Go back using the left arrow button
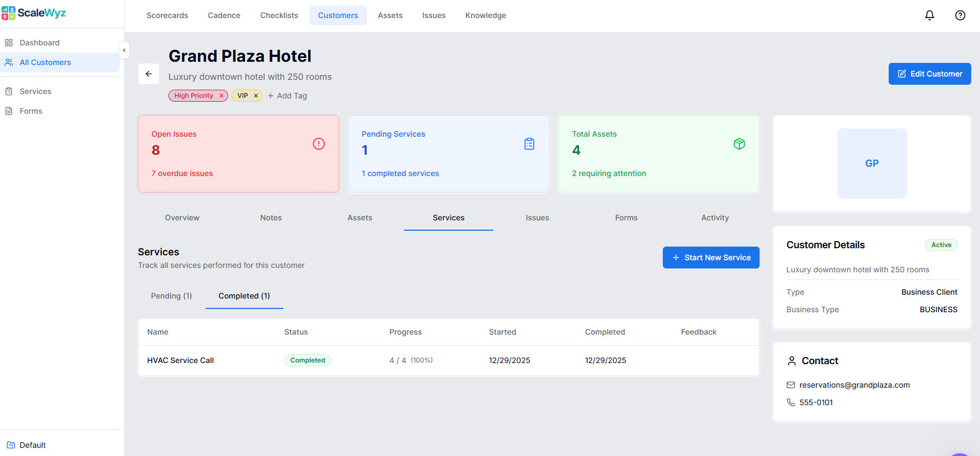 tap(149, 74)
